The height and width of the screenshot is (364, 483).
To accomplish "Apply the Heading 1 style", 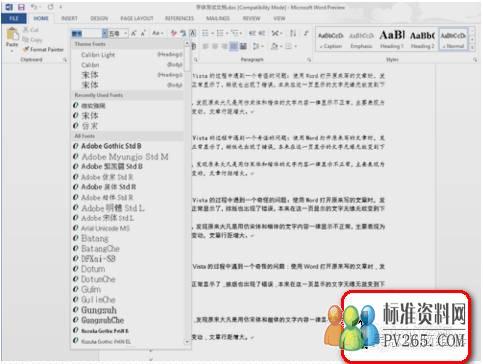I will 392,40.
